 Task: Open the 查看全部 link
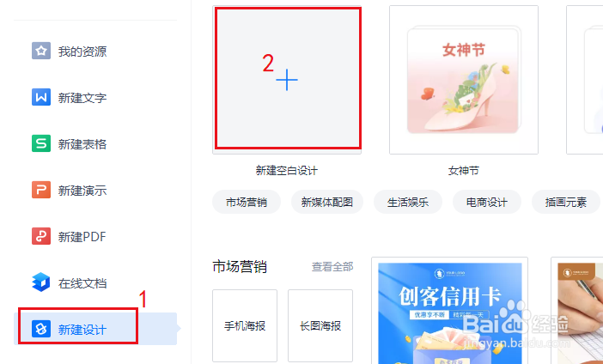332,267
